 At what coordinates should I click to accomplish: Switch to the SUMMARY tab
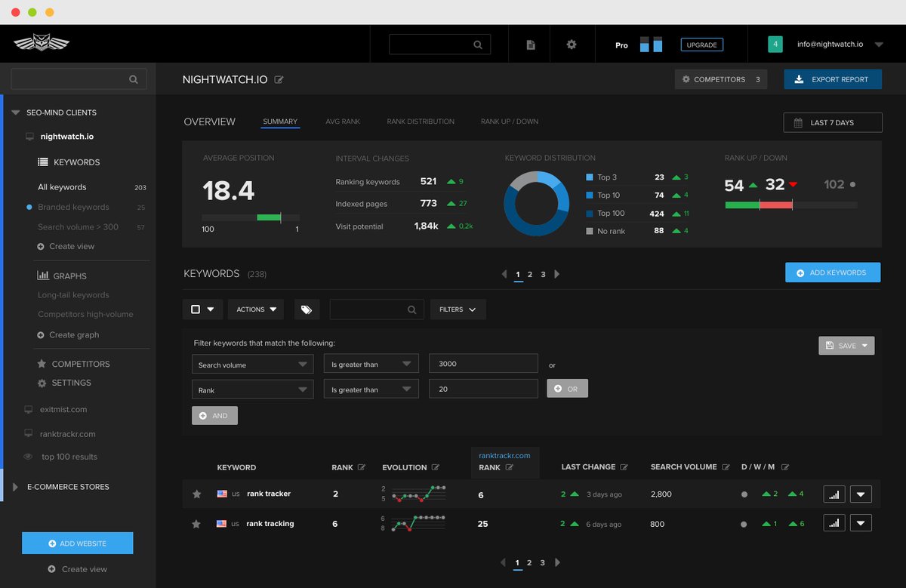pyautogui.click(x=280, y=122)
